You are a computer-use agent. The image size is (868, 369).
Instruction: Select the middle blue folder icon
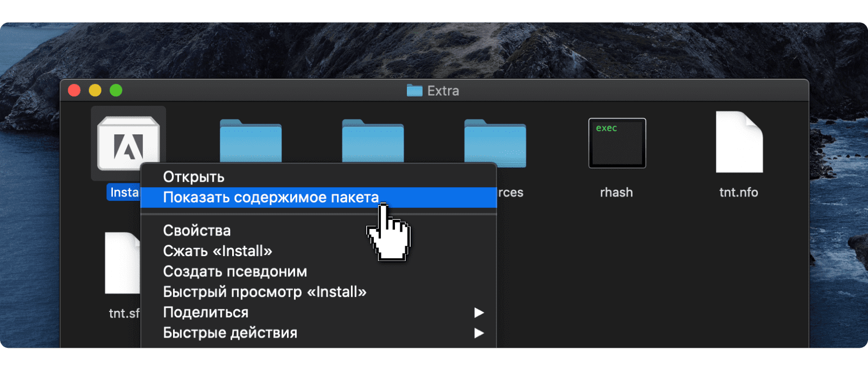(x=373, y=141)
